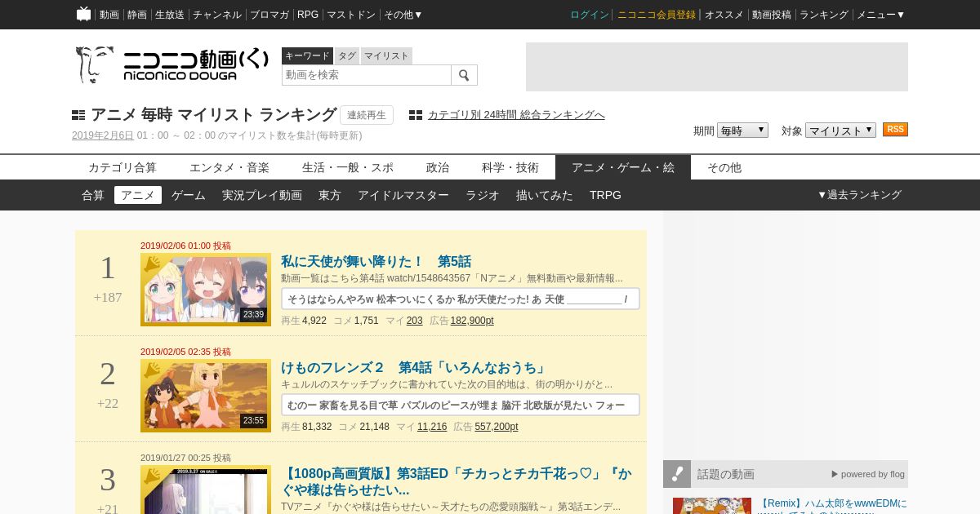Viewport: 980px width, 514px height.
Task: Click the ログイン link
Action: click(x=590, y=15)
